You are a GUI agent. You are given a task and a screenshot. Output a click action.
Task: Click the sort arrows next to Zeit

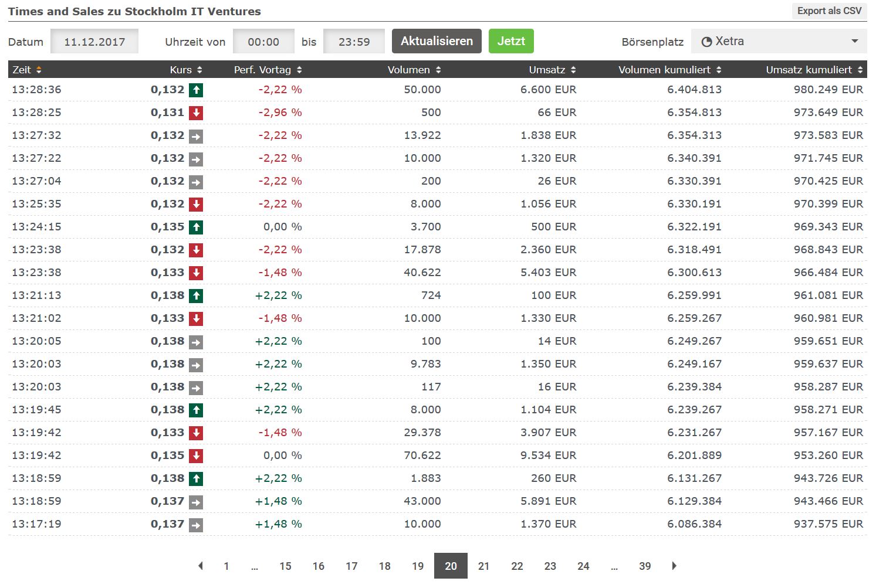(39, 70)
